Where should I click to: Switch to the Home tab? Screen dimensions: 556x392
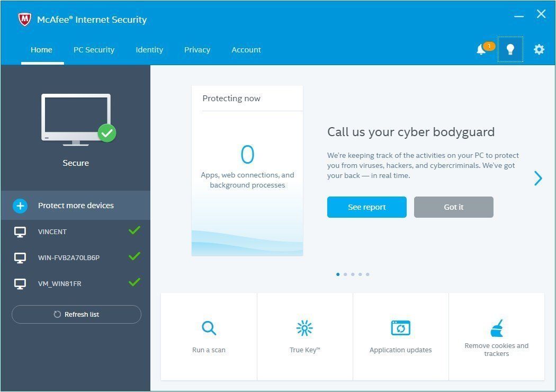pyautogui.click(x=41, y=50)
